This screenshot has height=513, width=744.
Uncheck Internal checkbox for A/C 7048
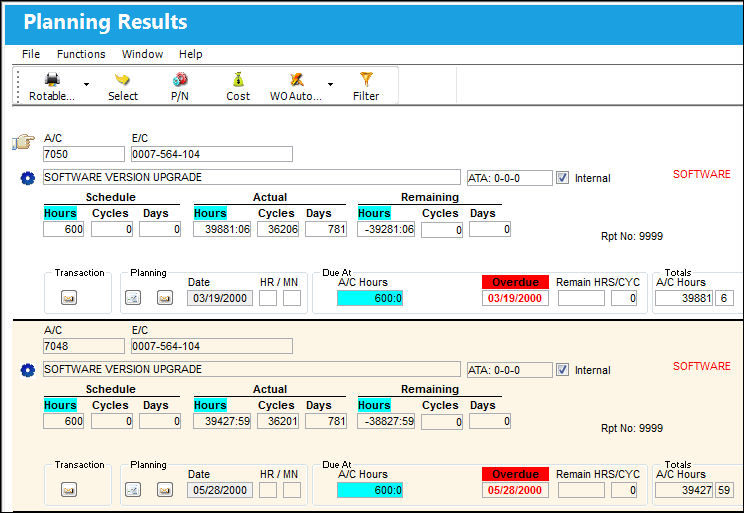click(x=562, y=370)
